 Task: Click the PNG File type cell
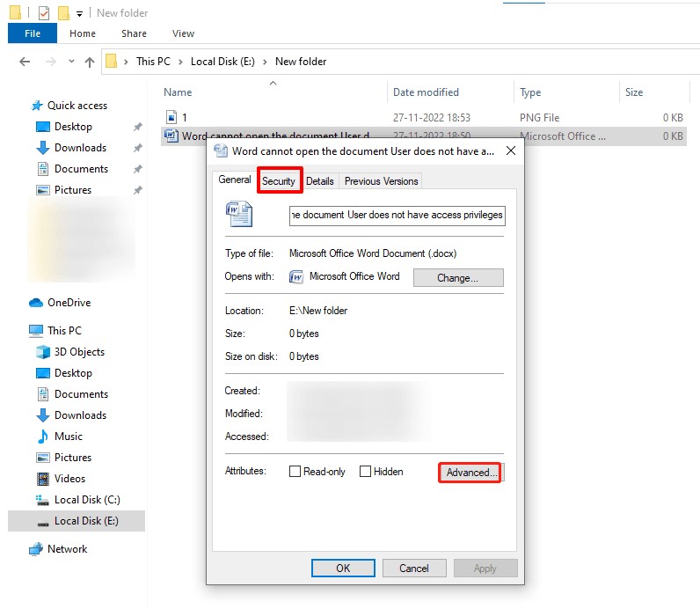pyautogui.click(x=539, y=118)
